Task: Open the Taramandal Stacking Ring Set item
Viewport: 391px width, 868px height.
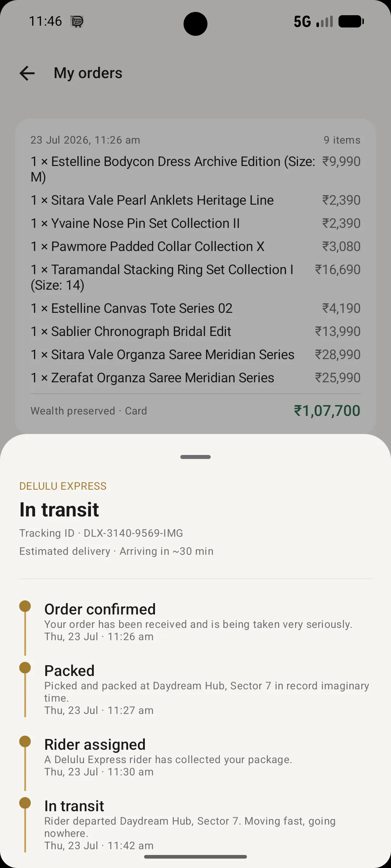Action: coord(195,277)
